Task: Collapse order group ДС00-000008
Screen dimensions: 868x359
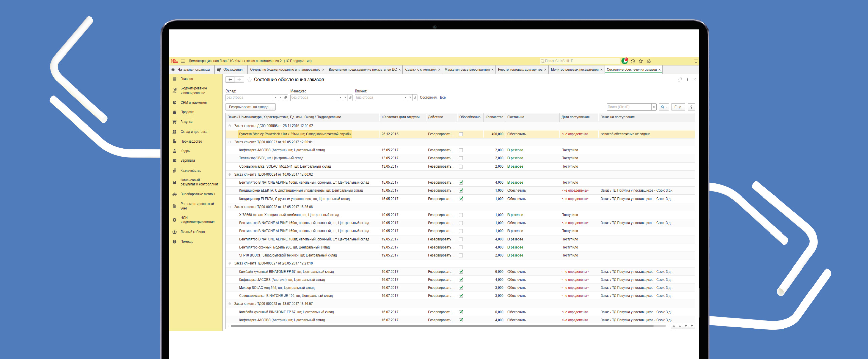Action: pyautogui.click(x=230, y=126)
